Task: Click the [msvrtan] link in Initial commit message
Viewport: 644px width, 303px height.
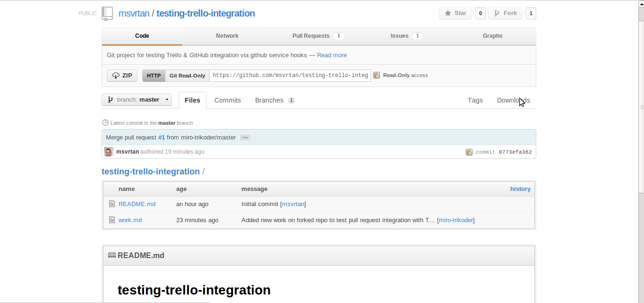Action: (293, 204)
